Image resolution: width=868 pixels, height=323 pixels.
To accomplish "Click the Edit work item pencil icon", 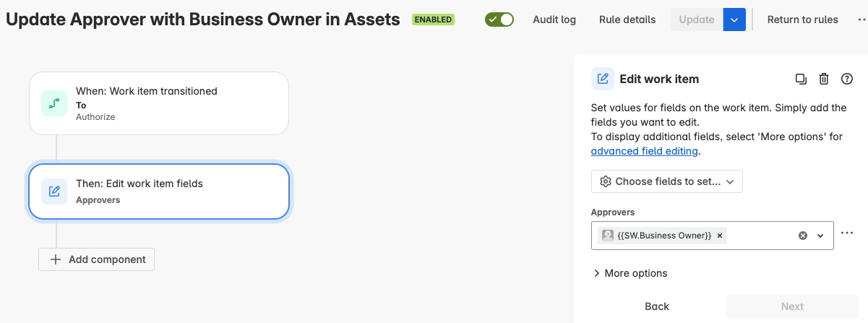I will point(603,79).
